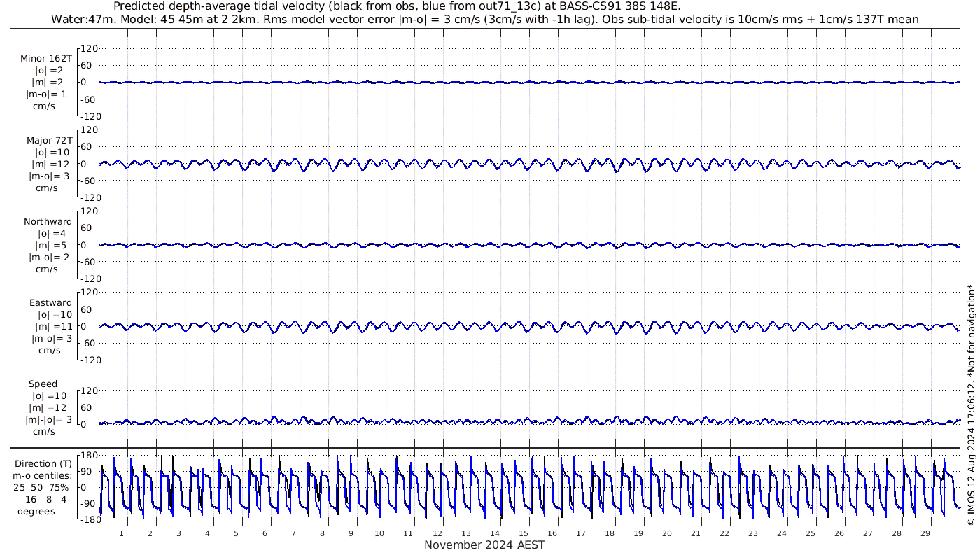Click the 'November 2024 AEST' axis title
Viewport: 980px width, 560px height.
pos(484,545)
